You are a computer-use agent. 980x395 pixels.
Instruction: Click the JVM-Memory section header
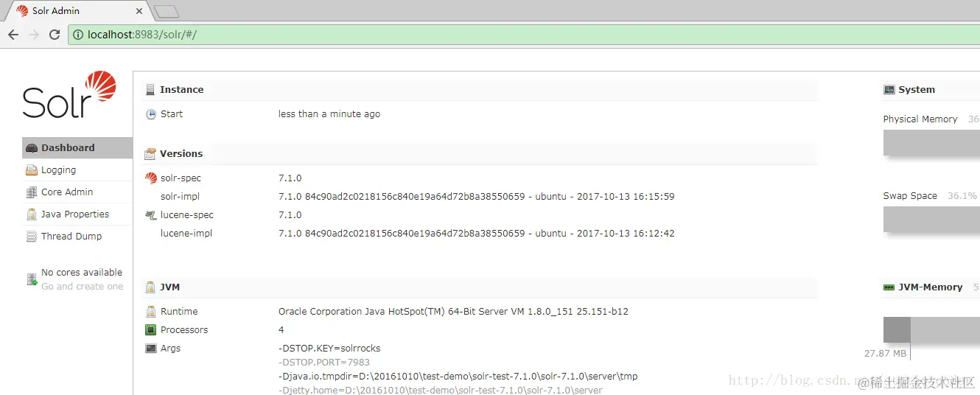click(930, 287)
